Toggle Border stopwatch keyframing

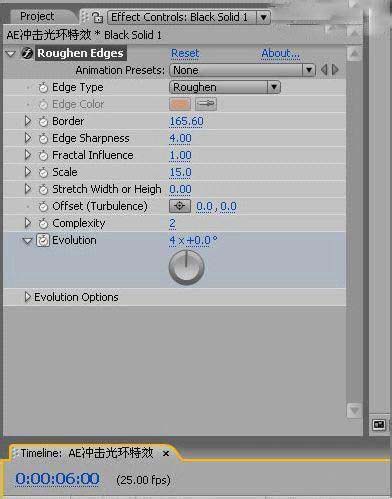point(43,121)
